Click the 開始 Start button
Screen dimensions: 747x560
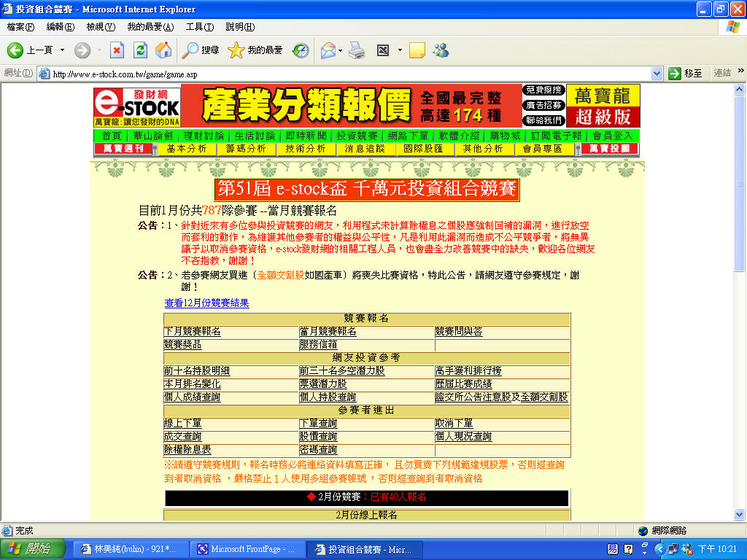(32, 549)
